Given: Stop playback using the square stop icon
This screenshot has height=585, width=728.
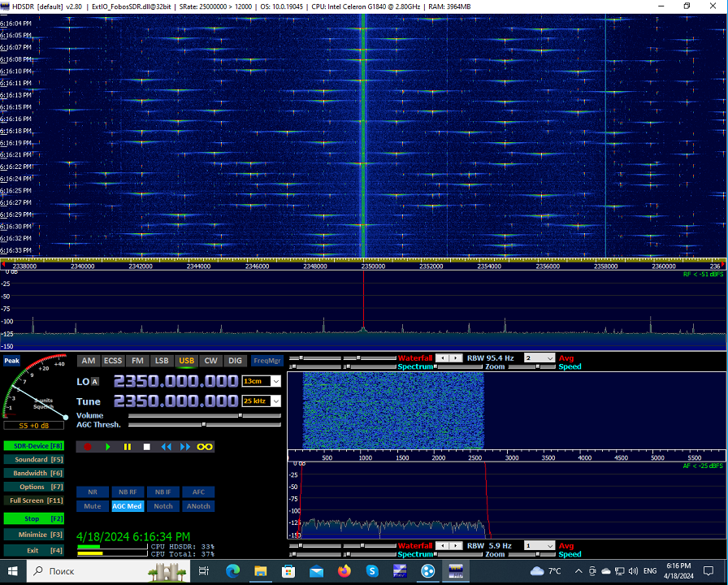Looking at the screenshot, I should [147, 447].
